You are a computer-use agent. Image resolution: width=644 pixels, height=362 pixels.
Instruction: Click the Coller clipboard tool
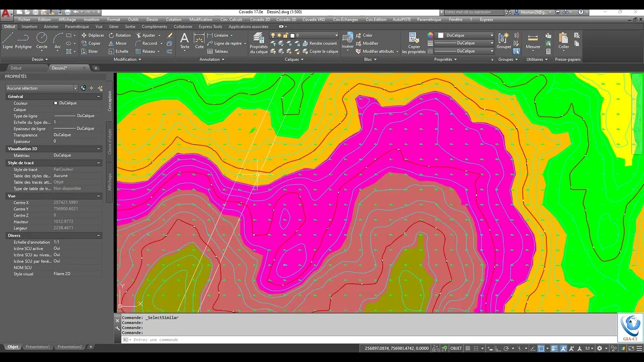tap(563, 41)
